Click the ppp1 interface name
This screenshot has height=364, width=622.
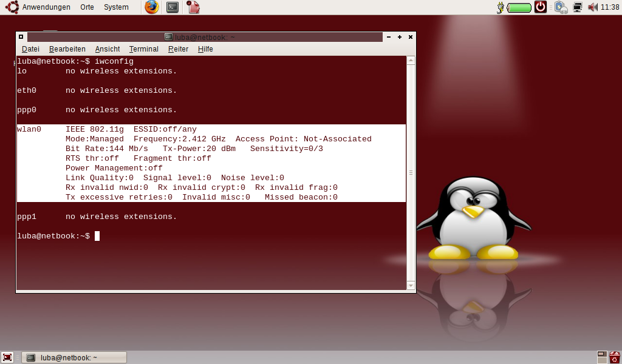pyautogui.click(x=27, y=217)
